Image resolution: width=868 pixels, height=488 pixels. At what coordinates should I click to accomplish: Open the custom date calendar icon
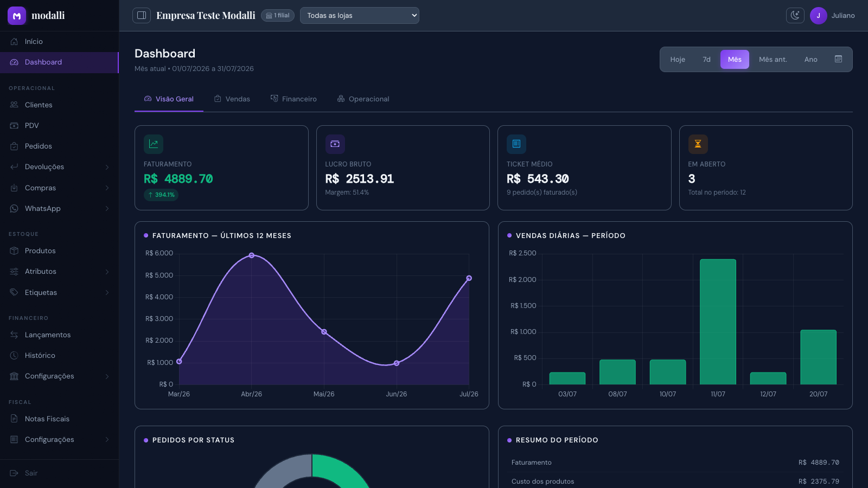click(x=838, y=59)
